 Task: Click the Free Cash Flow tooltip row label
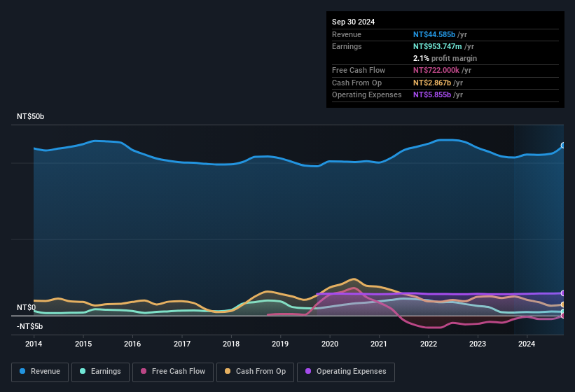click(x=359, y=70)
